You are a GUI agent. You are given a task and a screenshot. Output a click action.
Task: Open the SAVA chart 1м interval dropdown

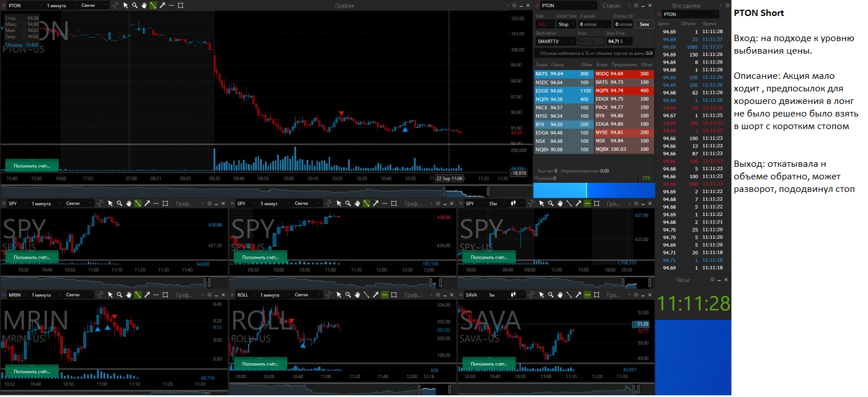click(498, 295)
